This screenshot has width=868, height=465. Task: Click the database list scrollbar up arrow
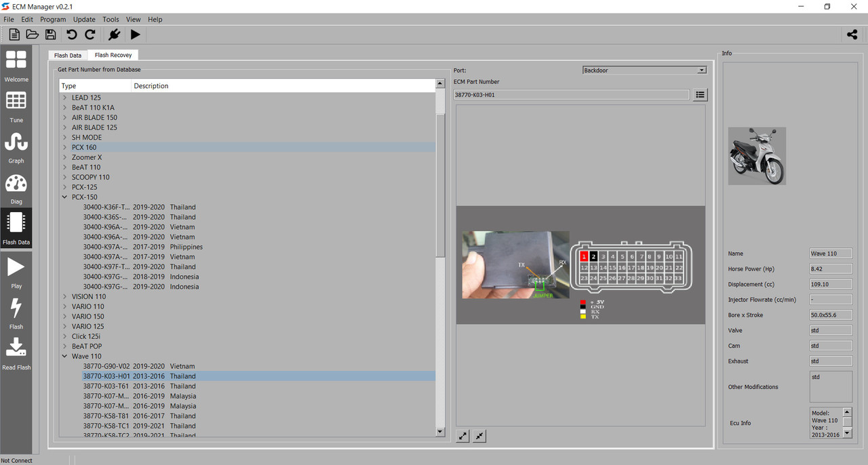click(x=439, y=84)
